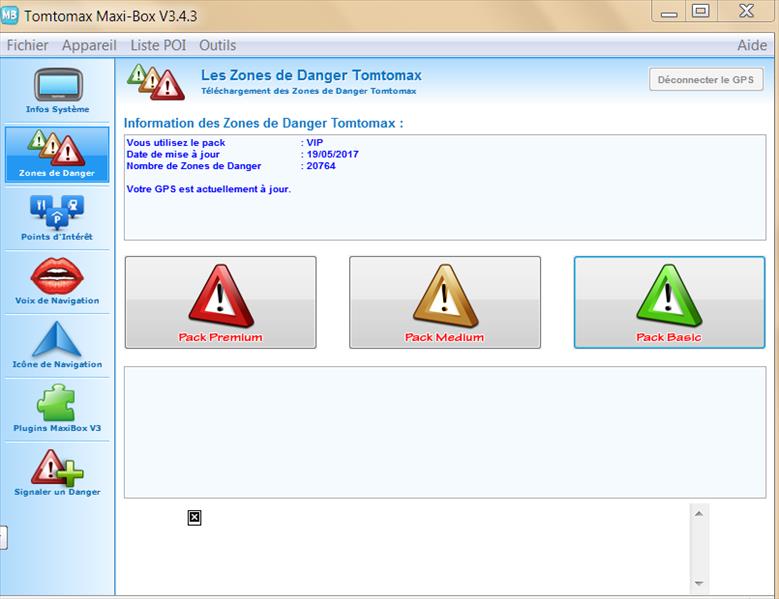Open the Aide menu
Screen dimensions: 779x599
tap(752, 45)
